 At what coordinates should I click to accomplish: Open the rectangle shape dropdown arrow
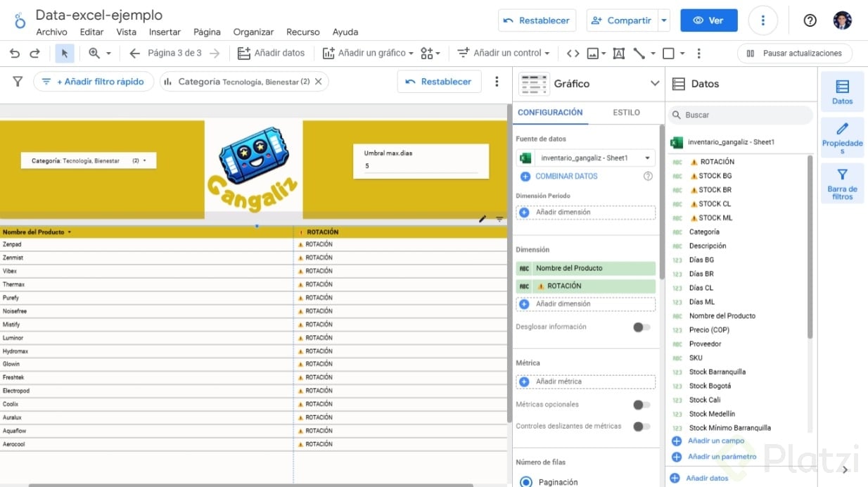pyautogui.click(x=682, y=53)
